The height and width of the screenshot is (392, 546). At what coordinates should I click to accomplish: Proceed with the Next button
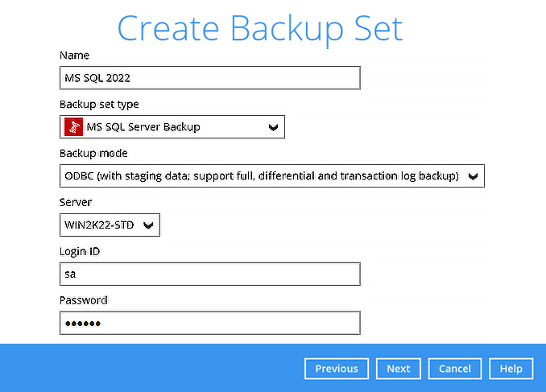[x=399, y=369]
